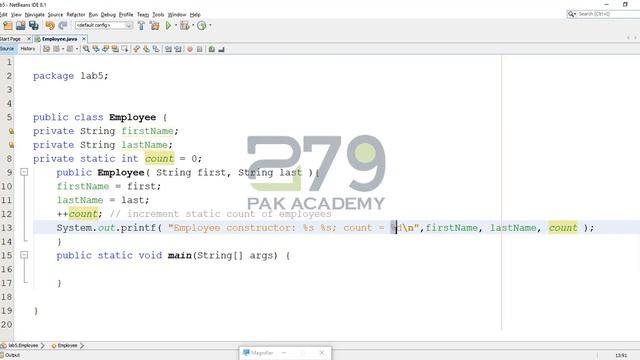Open the Tools menu
The image size is (640, 360).
coord(158,15)
